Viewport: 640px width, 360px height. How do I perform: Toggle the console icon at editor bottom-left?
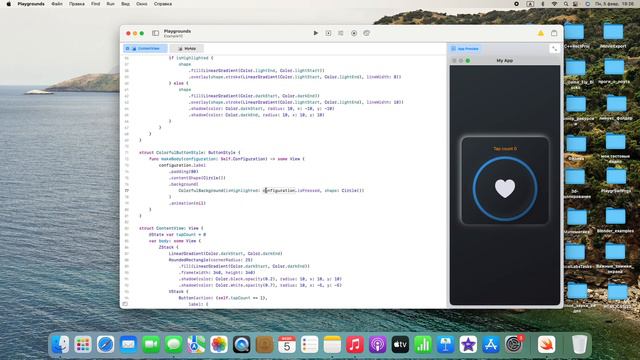point(125,304)
